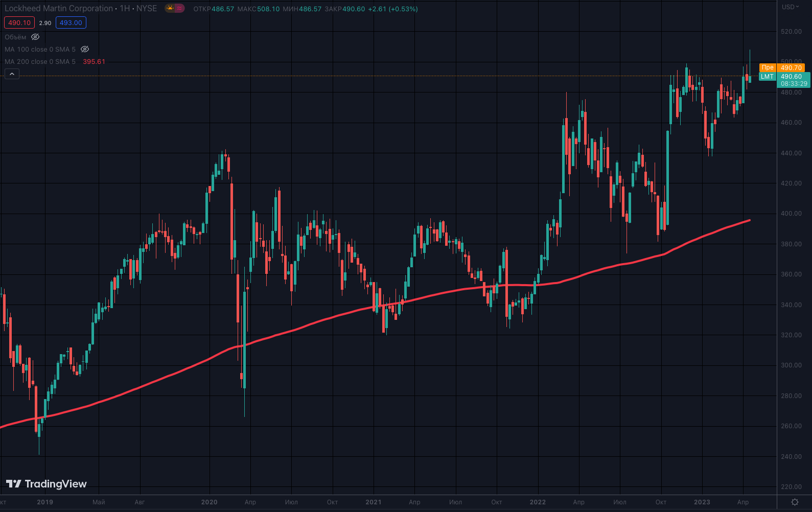Click the pre-market sun status icon
812x512 pixels.
pos(170,9)
